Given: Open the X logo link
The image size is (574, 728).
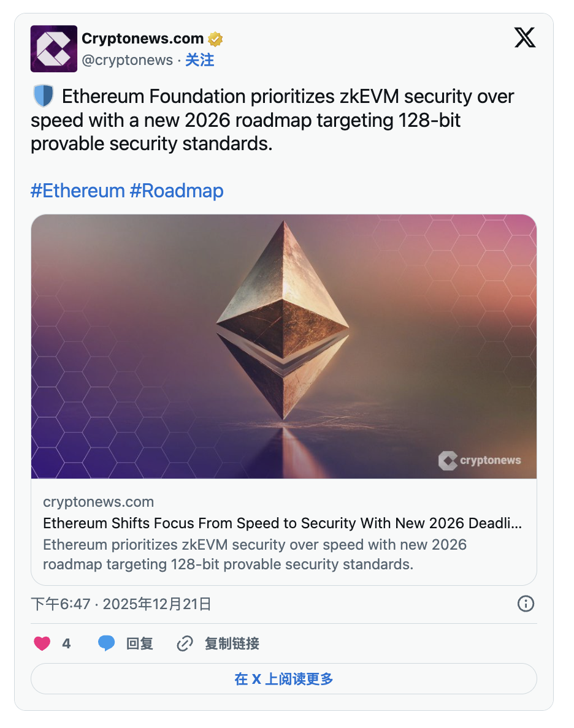Looking at the screenshot, I should click(x=524, y=38).
